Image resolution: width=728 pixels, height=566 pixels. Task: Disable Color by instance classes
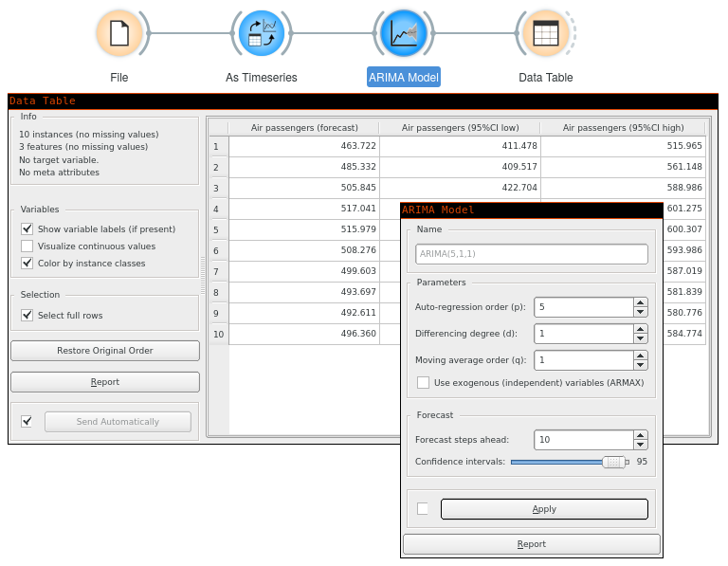[x=27, y=264]
